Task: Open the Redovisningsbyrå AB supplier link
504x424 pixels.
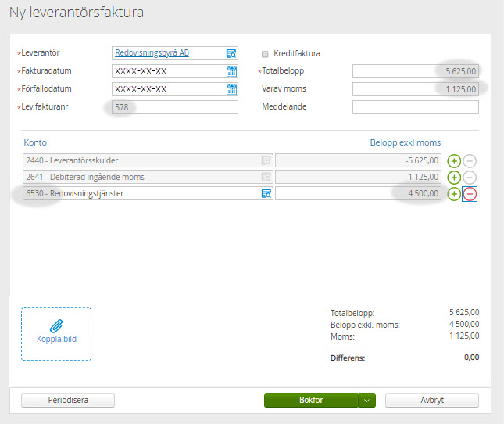Action: (152, 53)
